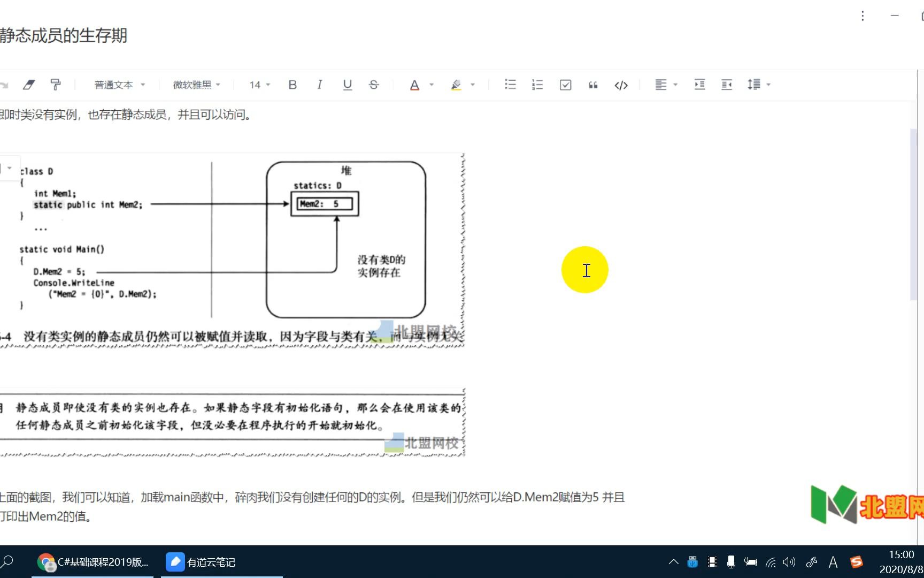Clear formatting with the eraser icon
924x578 pixels.
[29, 85]
